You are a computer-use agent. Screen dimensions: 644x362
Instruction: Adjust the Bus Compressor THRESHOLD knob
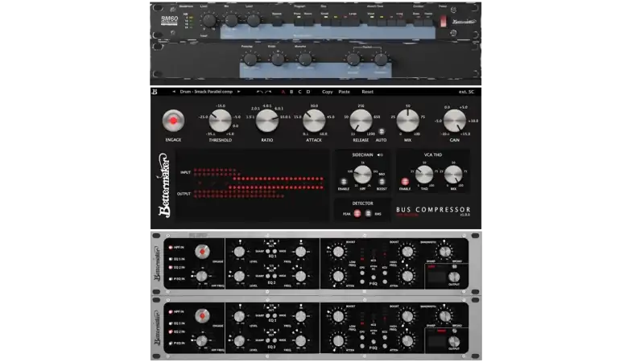pos(220,121)
